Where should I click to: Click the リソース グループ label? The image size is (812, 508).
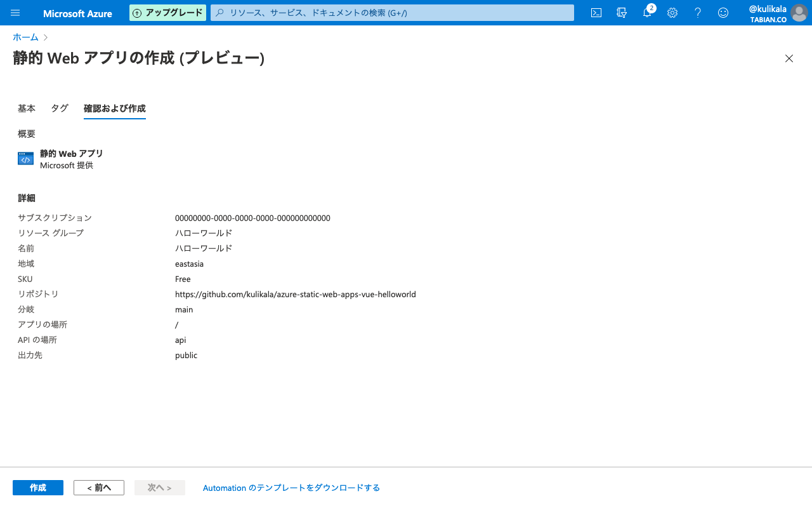51,233
